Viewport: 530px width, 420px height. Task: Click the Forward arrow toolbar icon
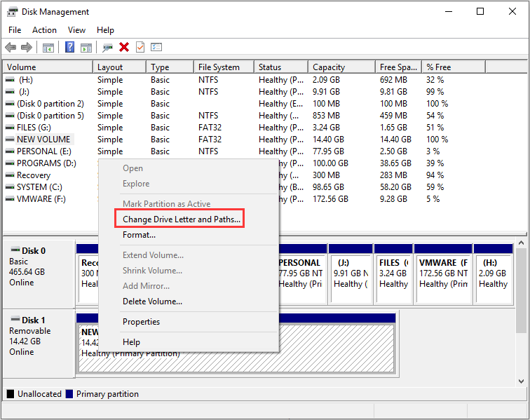(x=27, y=48)
